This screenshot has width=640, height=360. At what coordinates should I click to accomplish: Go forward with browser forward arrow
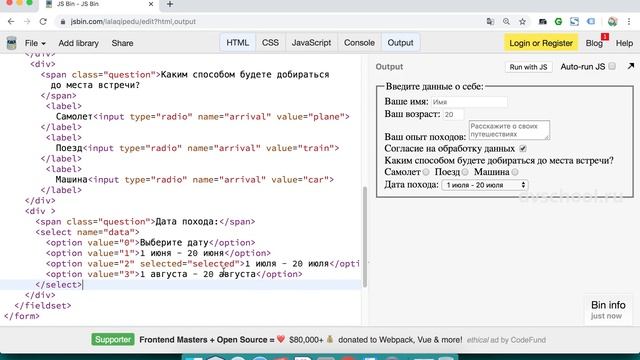tap(27, 21)
